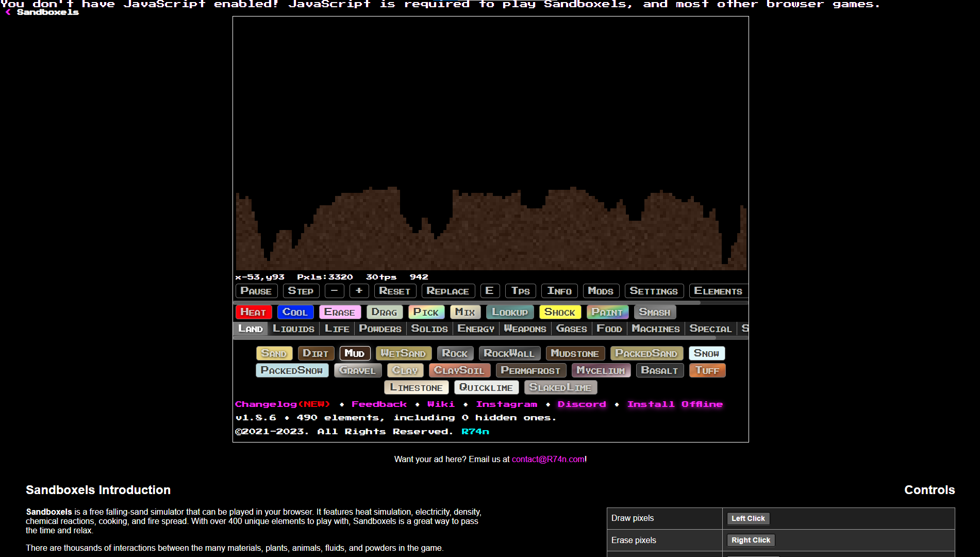
Task: Open the Info panel
Action: (x=560, y=291)
